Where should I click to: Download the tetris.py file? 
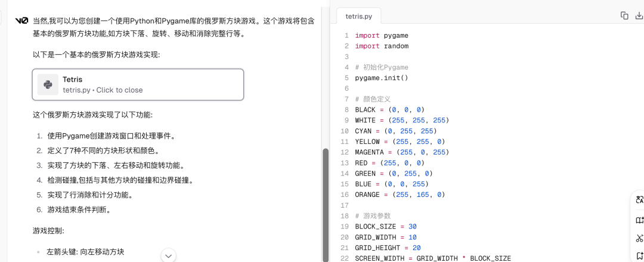tap(639, 16)
